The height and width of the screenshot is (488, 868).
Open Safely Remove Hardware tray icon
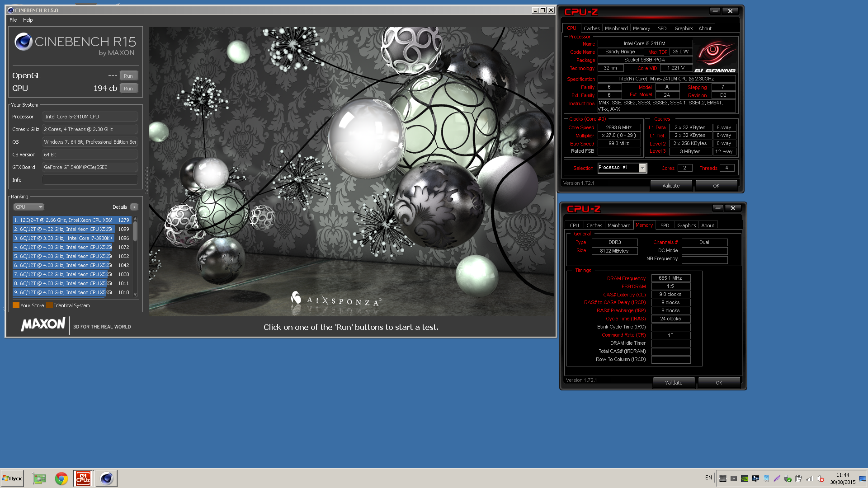pyautogui.click(x=788, y=479)
